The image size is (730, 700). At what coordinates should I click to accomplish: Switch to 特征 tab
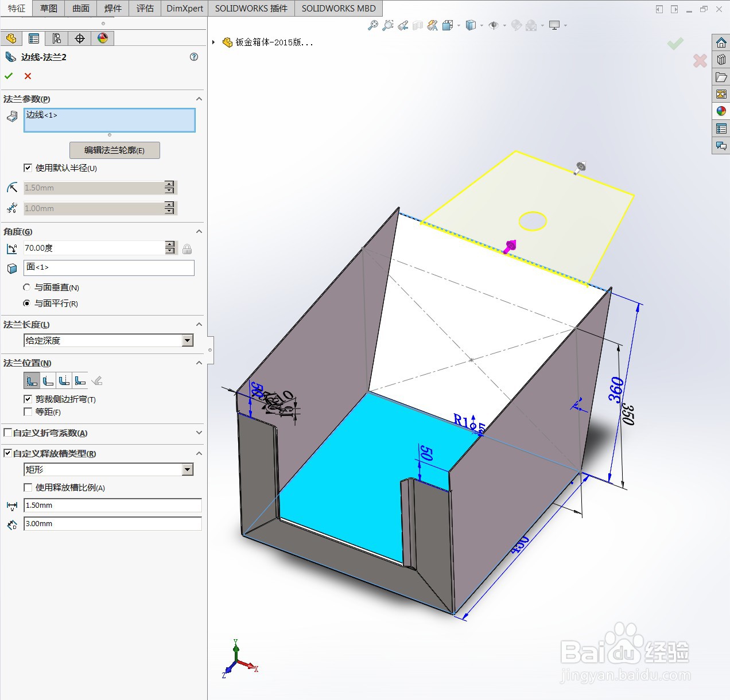coord(16,8)
